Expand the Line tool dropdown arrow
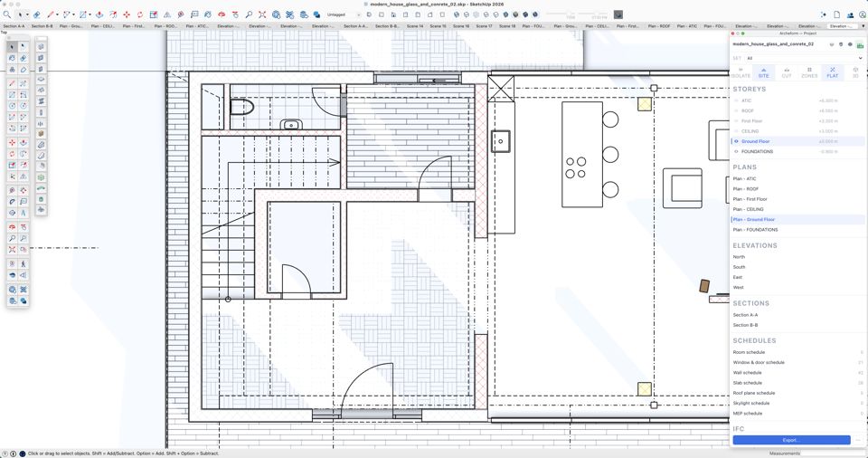 (x=57, y=14)
